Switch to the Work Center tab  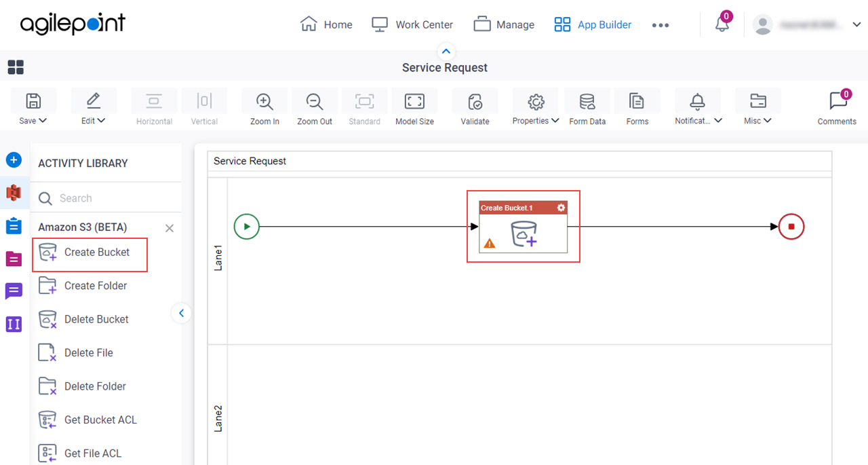coord(412,24)
